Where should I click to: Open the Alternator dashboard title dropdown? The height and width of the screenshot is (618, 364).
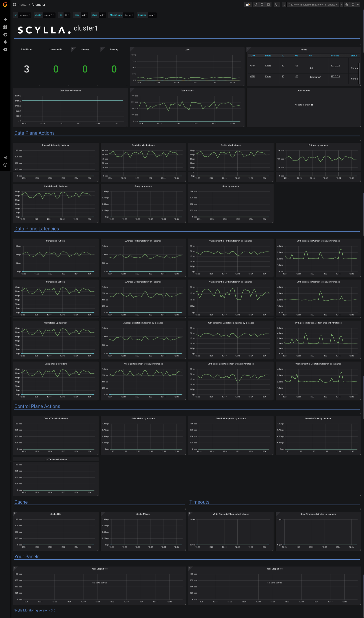[x=39, y=5]
